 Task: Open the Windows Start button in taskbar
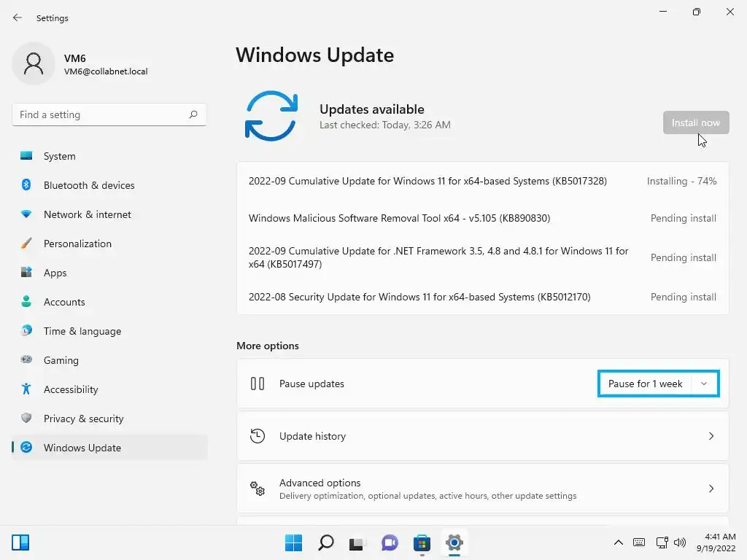[x=293, y=542]
